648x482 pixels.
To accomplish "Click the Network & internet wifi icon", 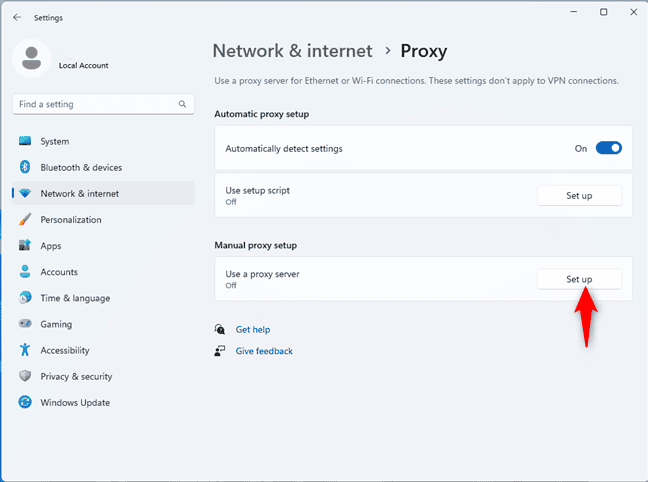I will 25,193.
